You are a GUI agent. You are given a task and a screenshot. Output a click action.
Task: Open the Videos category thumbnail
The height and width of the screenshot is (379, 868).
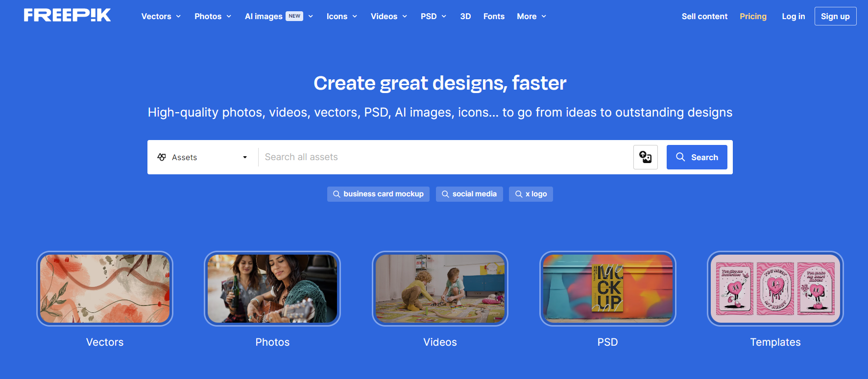pos(440,288)
